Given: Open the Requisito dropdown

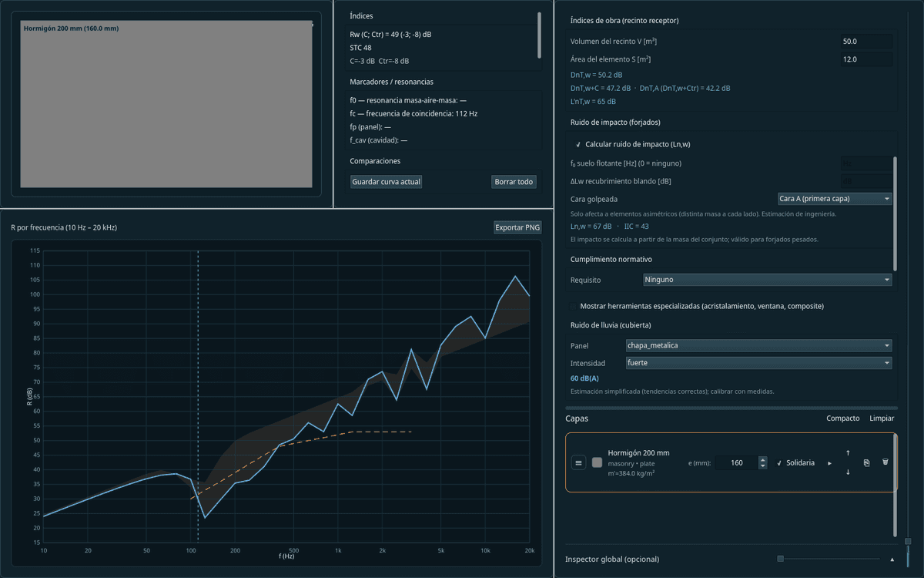Looking at the screenshot, I should [768, 280].
